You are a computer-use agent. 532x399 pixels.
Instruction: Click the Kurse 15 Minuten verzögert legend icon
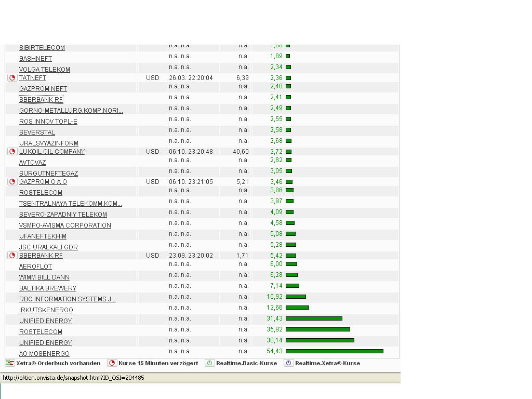pyautogui.click(x=112, y=363)
